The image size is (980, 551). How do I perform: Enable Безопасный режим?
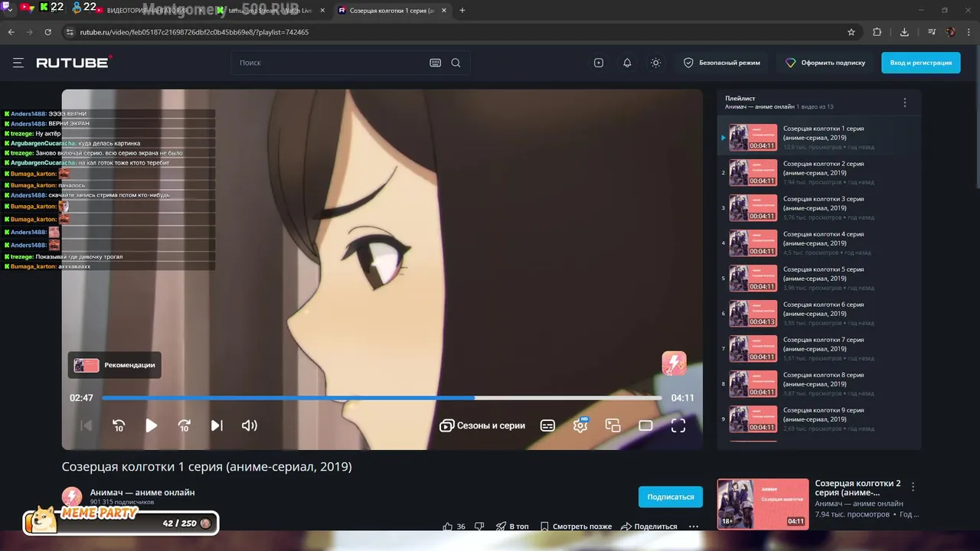[722, 63]
